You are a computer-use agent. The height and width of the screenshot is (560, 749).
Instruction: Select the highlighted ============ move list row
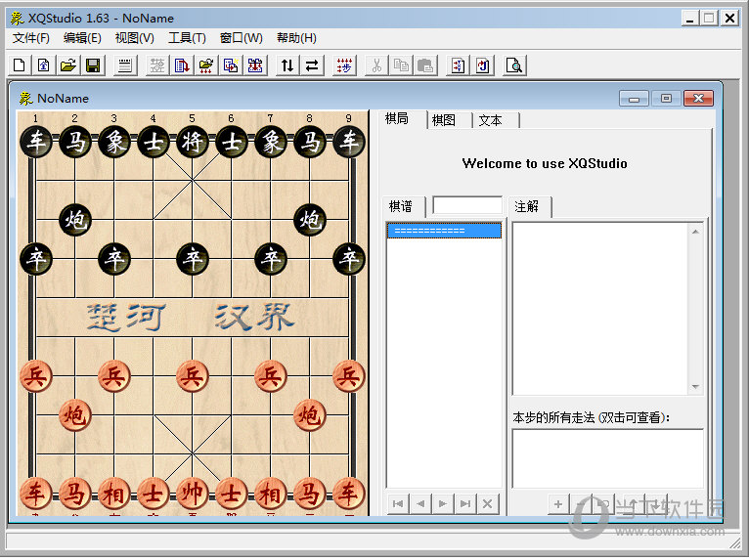(x=444, y=230)
